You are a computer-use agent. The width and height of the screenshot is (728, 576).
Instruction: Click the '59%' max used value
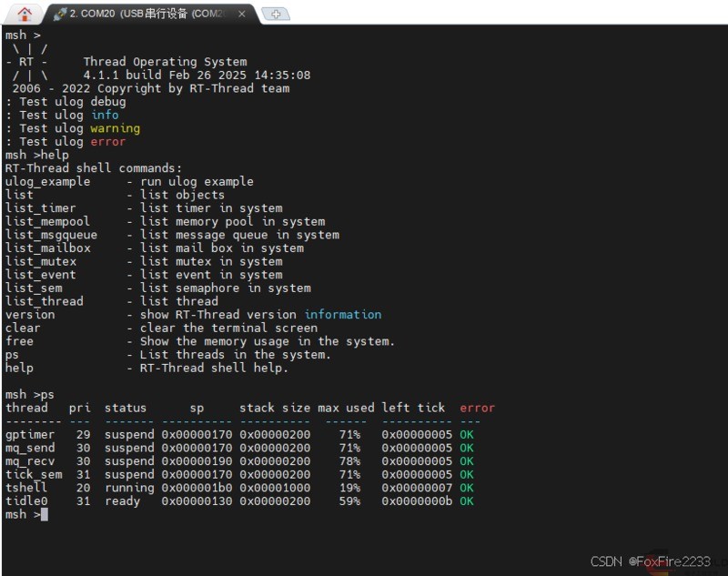[349, 501]
